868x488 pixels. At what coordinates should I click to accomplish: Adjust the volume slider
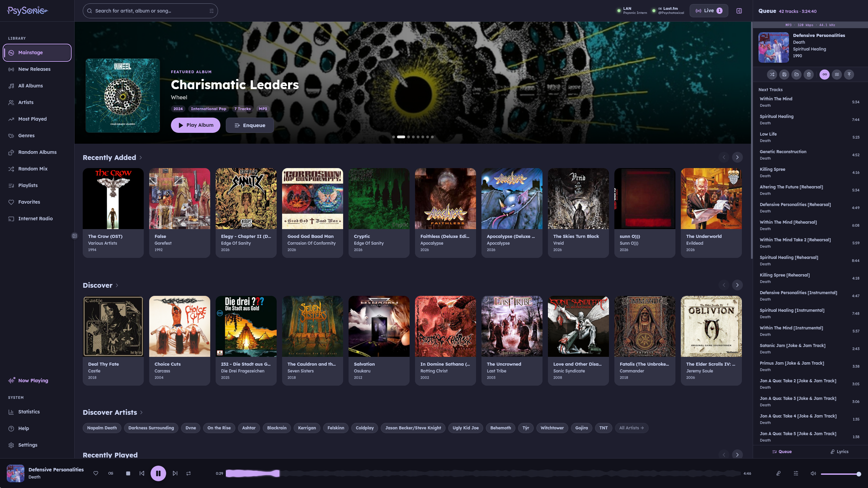point(841,474)
